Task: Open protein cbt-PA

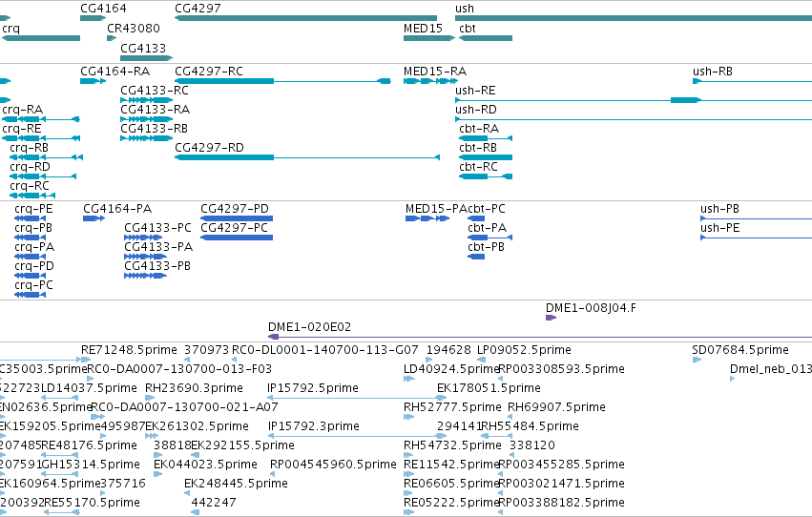Action: 488,228
